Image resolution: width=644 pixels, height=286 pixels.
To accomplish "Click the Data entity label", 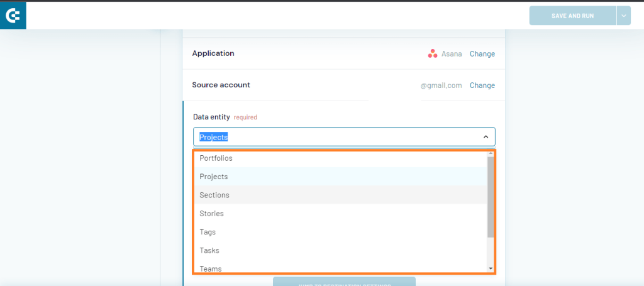I will click(211, 117).
